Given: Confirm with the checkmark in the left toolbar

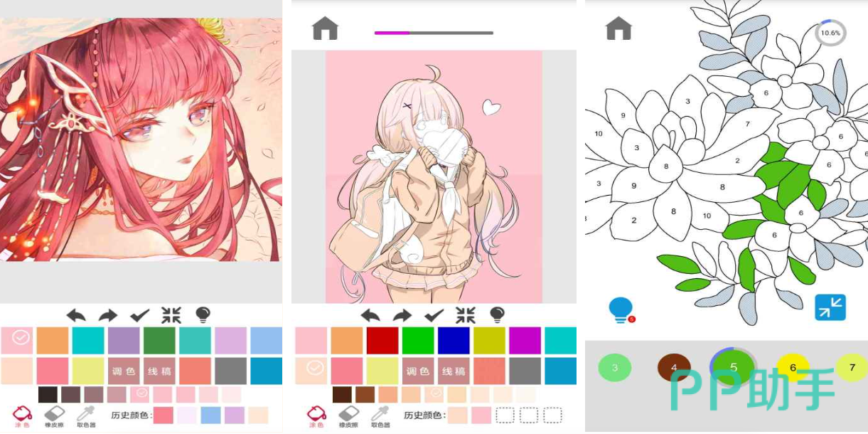Looking at the screenshot, I should click(x=139, y=315).
